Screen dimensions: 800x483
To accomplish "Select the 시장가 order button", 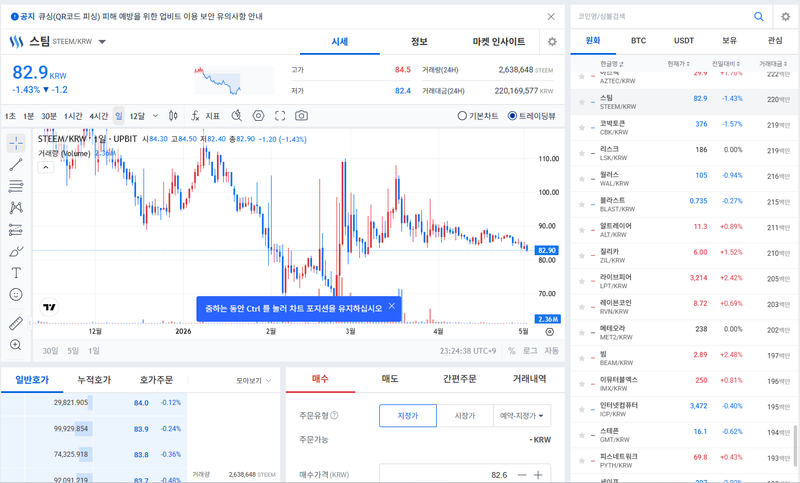I will click(465, 416).
